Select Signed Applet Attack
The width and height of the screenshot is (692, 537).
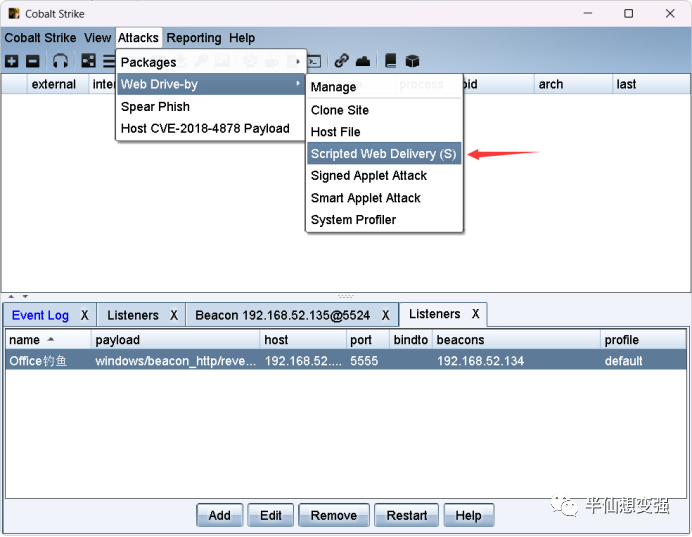tap(384, 176)
